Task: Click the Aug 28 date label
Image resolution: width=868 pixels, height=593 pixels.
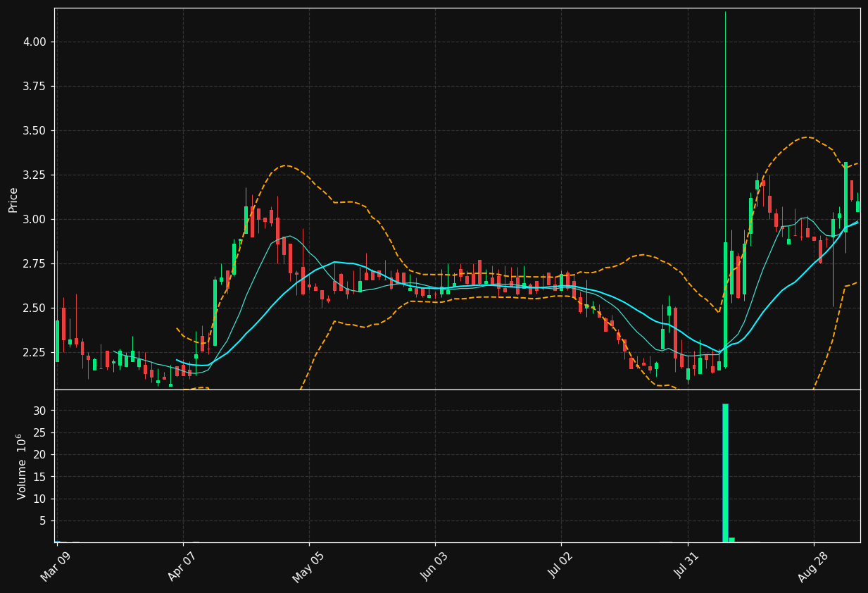Action: tap(812, 566)
